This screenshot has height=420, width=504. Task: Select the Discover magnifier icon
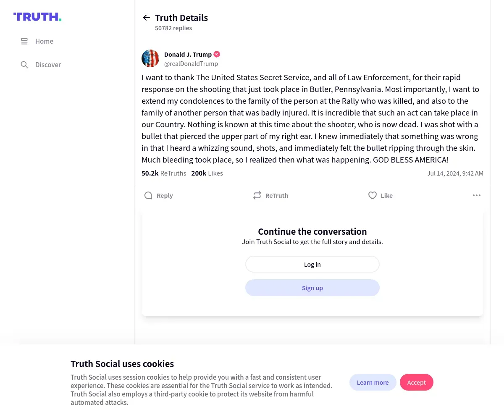pyautogui.click(x=24, y=65)
